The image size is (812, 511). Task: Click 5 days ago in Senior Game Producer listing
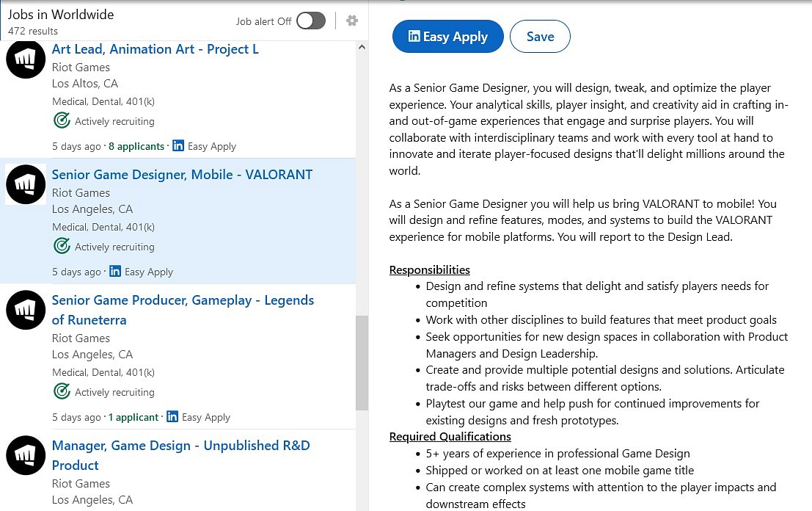[x=76, y=417]
